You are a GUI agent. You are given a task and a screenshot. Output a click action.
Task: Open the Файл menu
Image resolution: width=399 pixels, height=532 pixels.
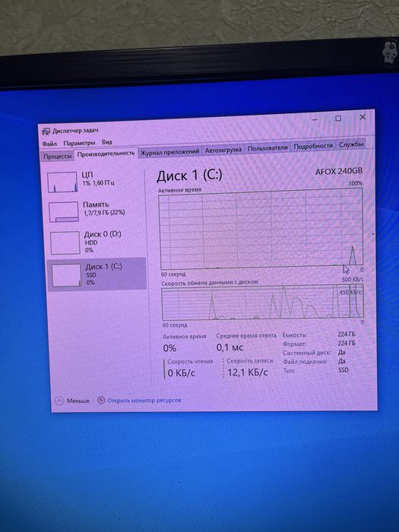click(49, 144)
